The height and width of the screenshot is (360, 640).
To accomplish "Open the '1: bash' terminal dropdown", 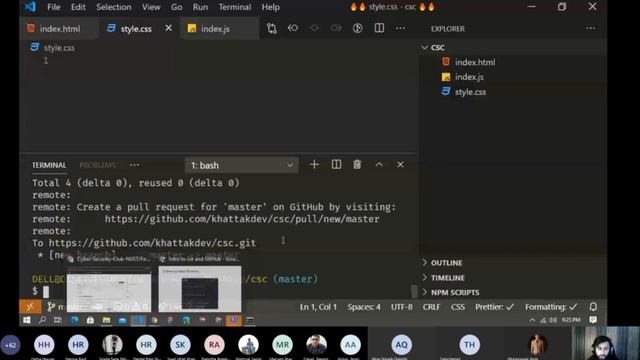I will click(x=242, y=165).
